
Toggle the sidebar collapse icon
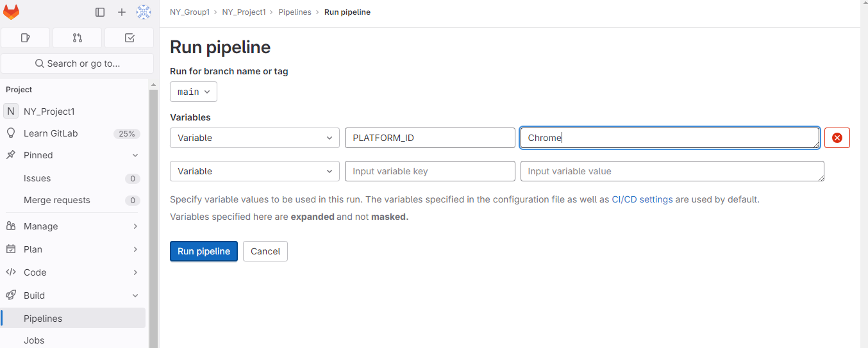click(100, 12)
